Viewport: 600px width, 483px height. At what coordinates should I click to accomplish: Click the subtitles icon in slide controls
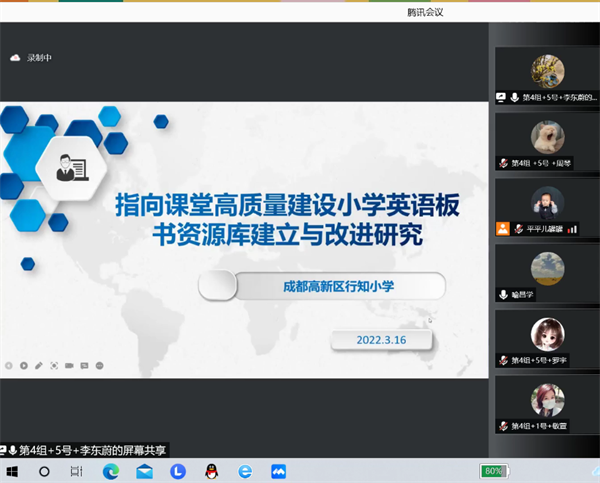(84, 366)
